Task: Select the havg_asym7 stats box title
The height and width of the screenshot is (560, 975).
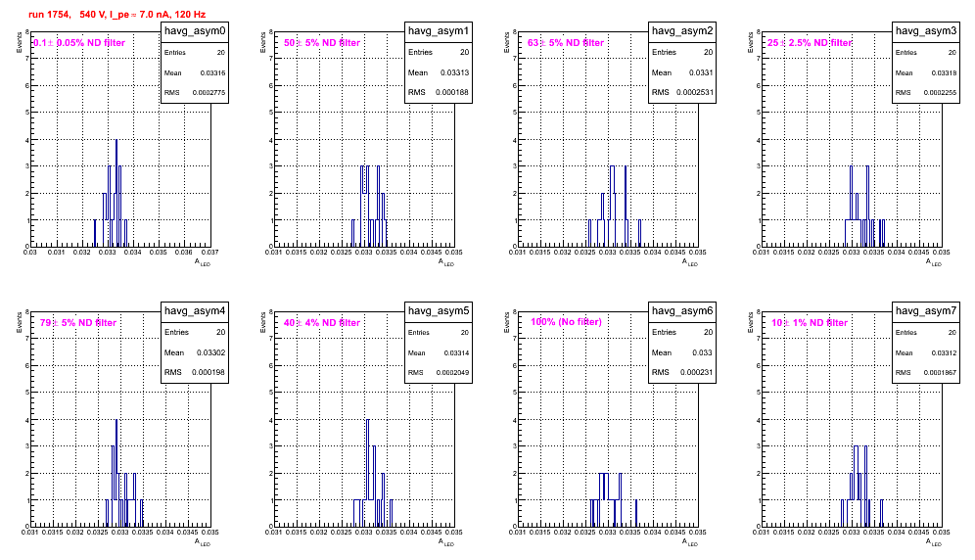Action: click(926, 311)
